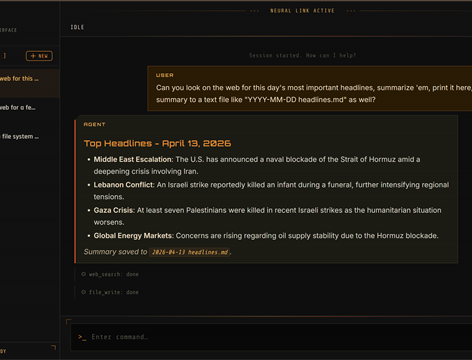Viewport: 472px width, 360px height.
Task: Click the 'Top Headlines - April 13, 2026' heading
Action: click(157, 143)
